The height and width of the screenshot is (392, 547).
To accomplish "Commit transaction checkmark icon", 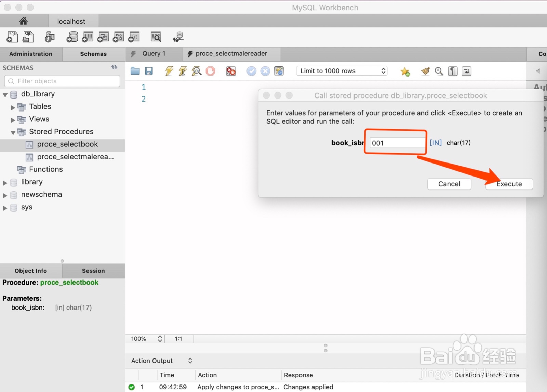I will tap(251, 71).
